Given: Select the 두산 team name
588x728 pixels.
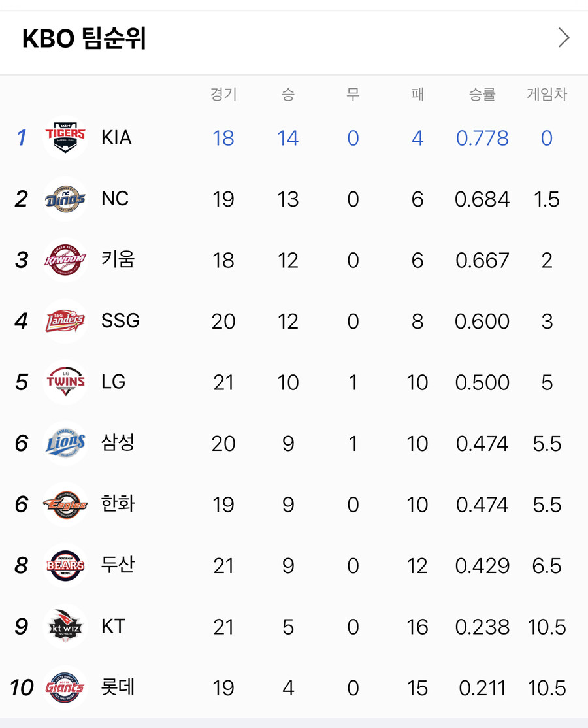Looking at the screenshot, I should (x=118, y=565).
